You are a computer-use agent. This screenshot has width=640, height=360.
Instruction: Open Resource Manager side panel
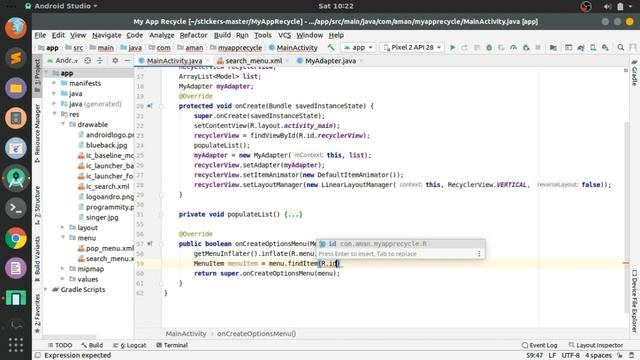click(x=37, y=133)
